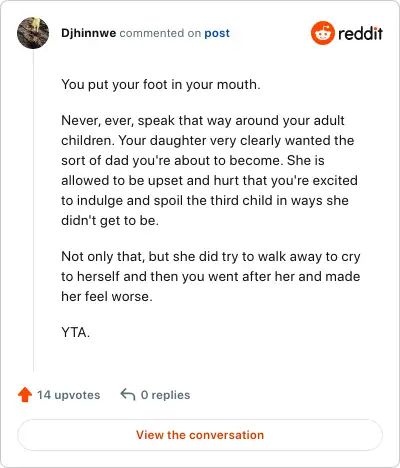
Task: Upvote using the orange arrow icon
Action: 25,395
